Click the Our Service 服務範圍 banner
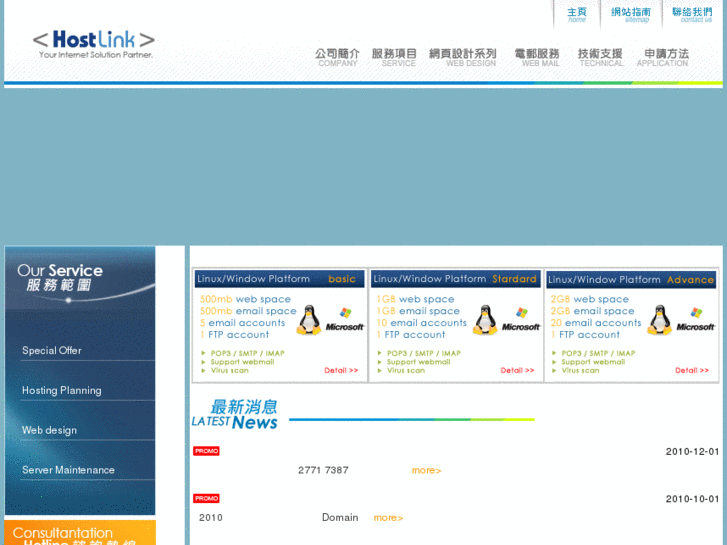 tap(80, 278)
